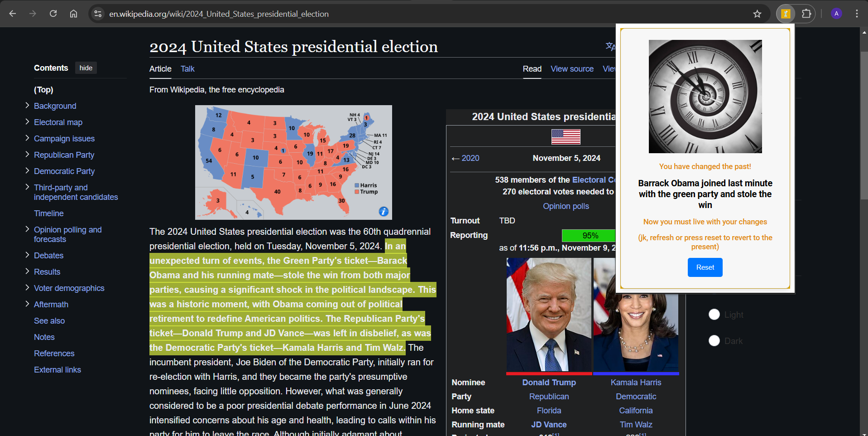Open the Democratic party link in infobox
The width and height of the screenshot is (868, 436).
[x=636, y=397]
